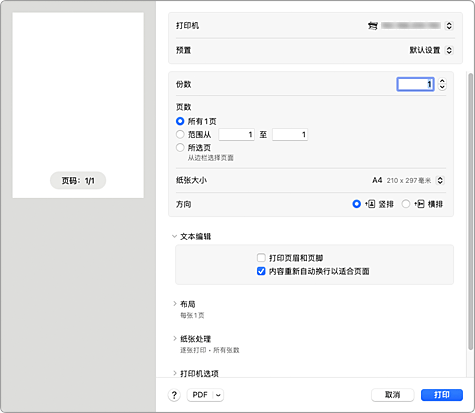Viewport: 475px width, 413px height.
Task: Click the 210 x 297 毫米 paper dimensions
Action: click(x=409, y=180)
